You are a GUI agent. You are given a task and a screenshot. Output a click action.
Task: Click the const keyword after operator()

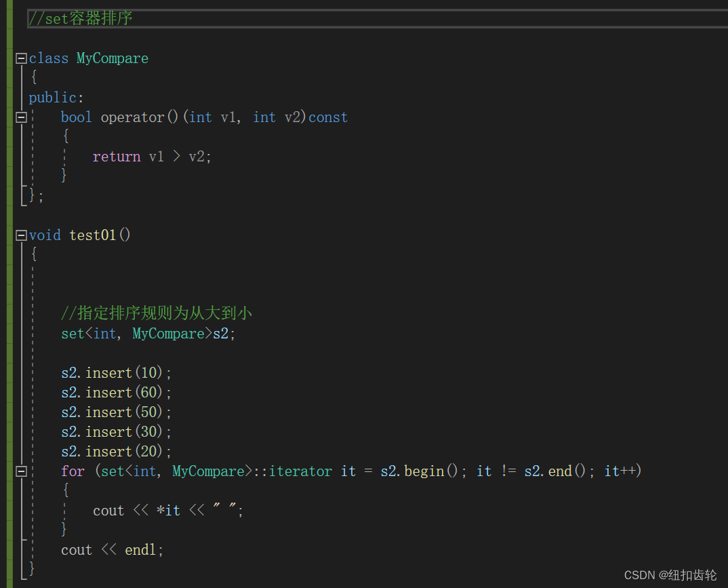click(x=328, y=117)
